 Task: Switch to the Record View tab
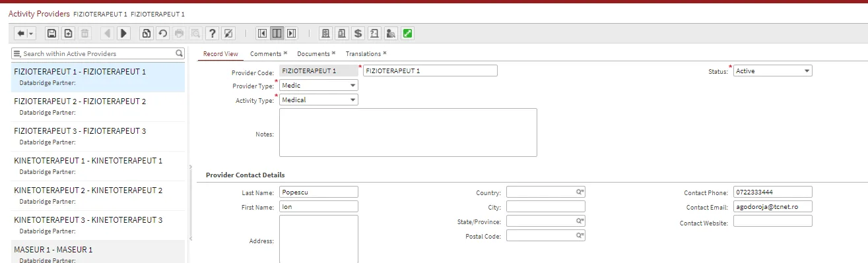220,54
